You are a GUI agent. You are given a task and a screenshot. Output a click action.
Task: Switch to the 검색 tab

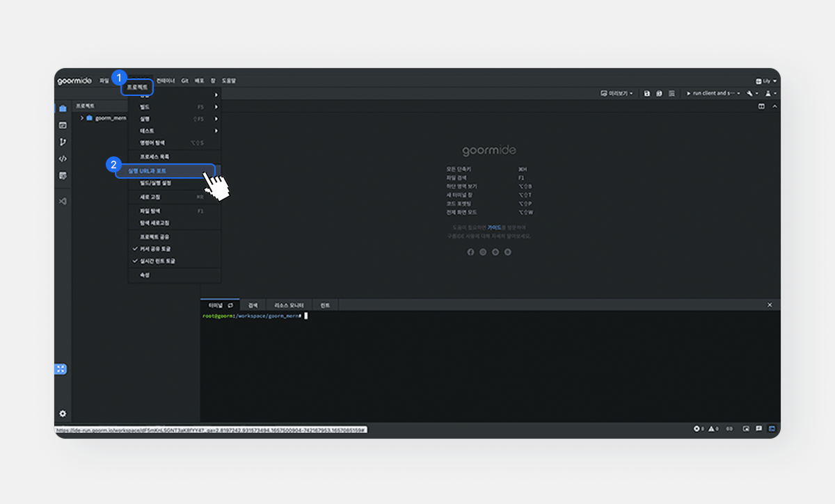253,305
